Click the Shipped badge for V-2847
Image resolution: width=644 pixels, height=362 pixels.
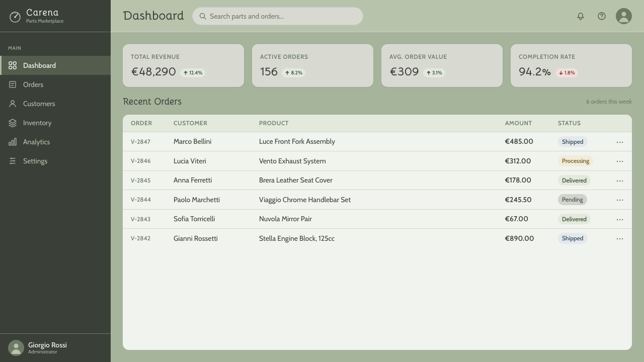[x=573, y=142]
